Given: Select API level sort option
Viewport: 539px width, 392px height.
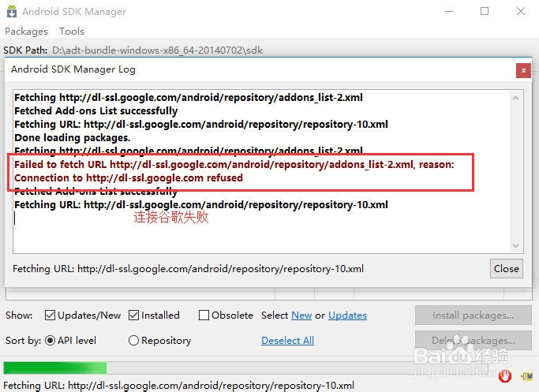Looking at the screenshot, I should (51, 341).
